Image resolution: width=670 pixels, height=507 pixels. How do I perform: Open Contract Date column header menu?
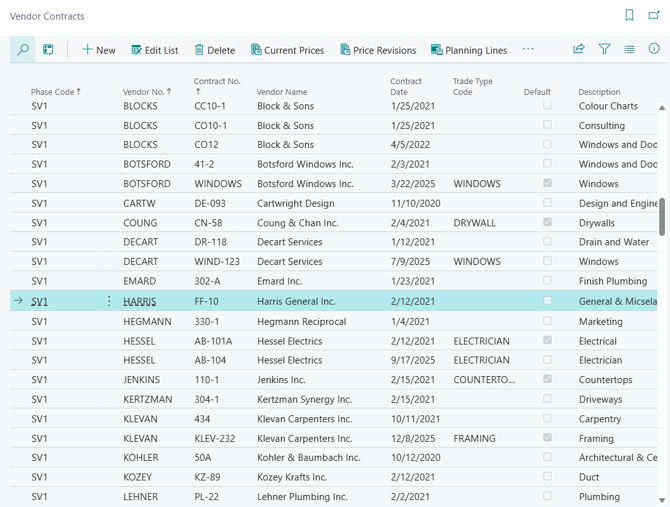coord(406,86)
